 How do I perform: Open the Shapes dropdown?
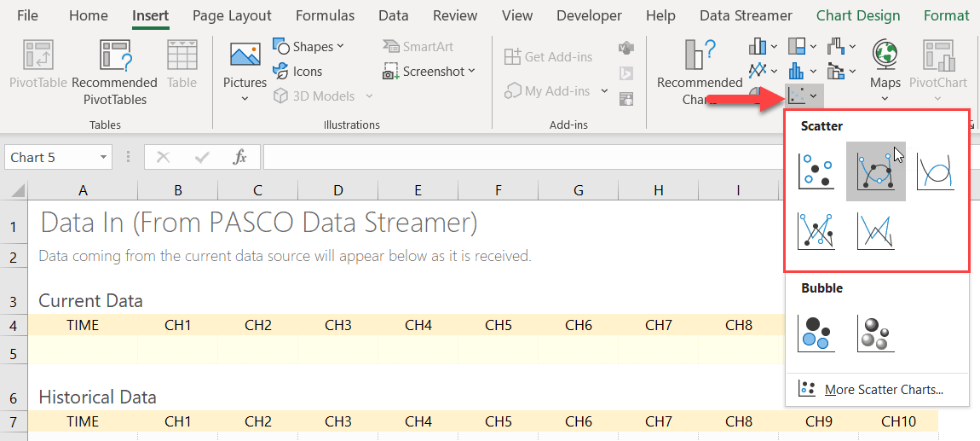click(308, 46)
